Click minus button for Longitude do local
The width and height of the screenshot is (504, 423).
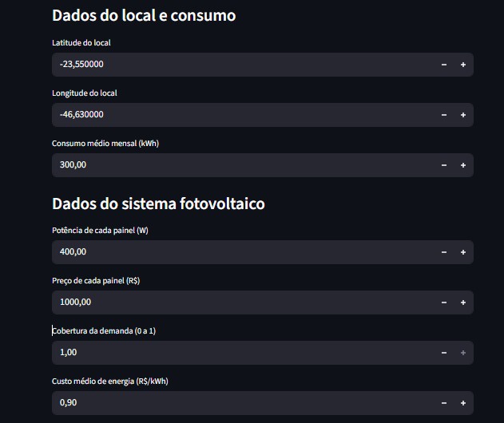point(444,115)
